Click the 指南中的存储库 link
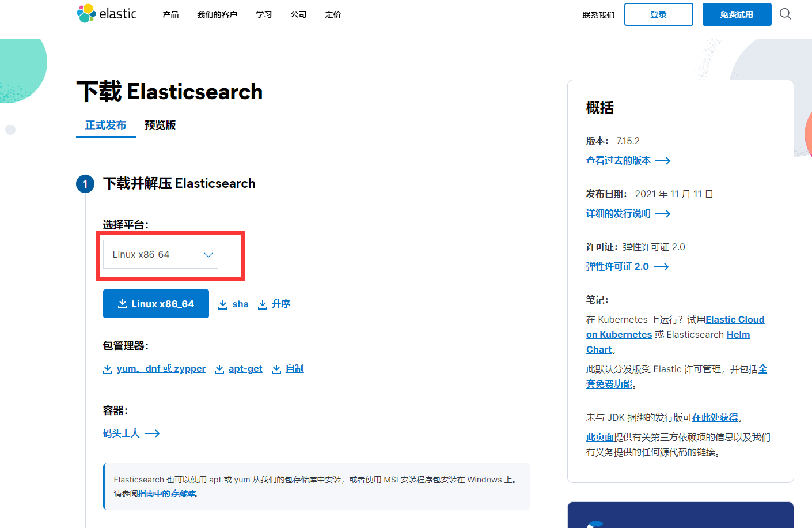Image resolution: width=812 pixels, height=528 pixels. click(x=166, y=494)
